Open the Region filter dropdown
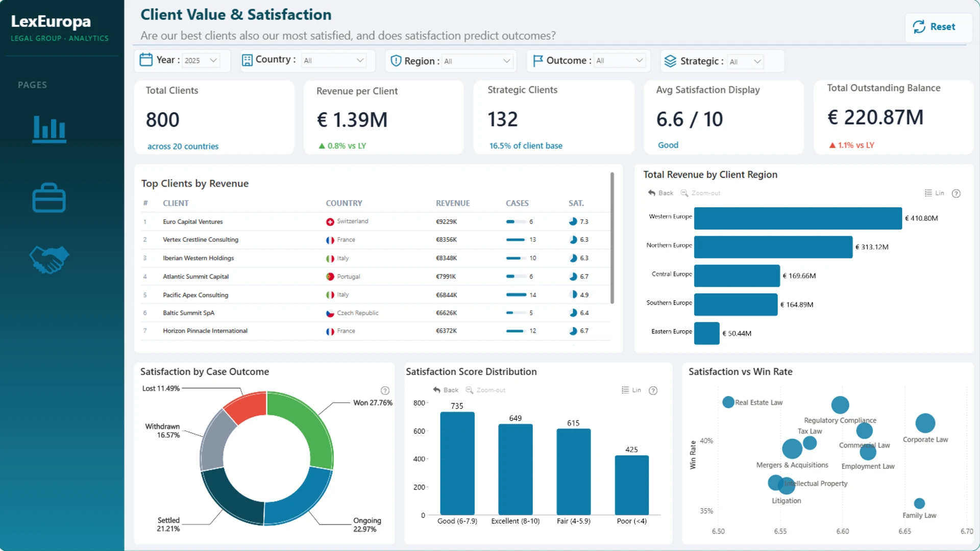 pyautogui.click(x=477, y=61)
